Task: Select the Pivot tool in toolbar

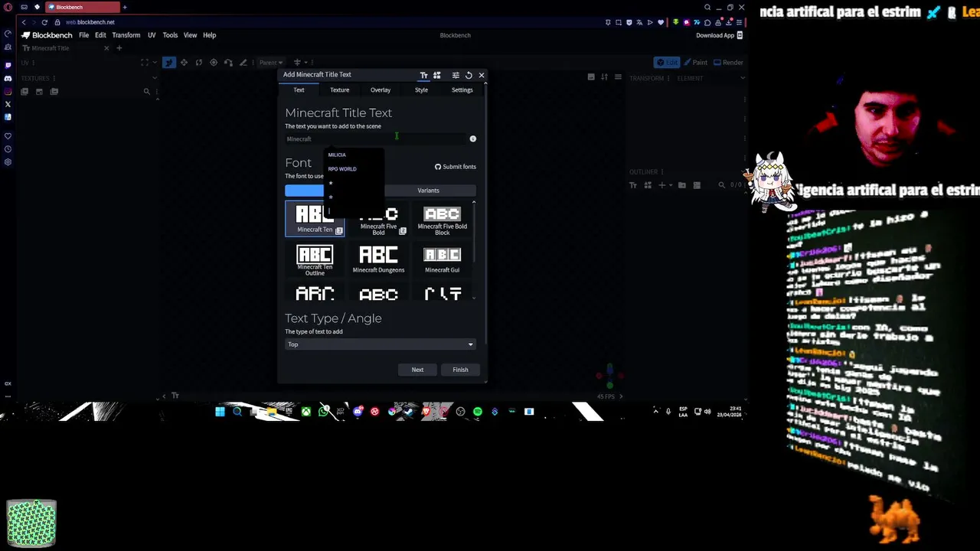Action: coord(214,63)
